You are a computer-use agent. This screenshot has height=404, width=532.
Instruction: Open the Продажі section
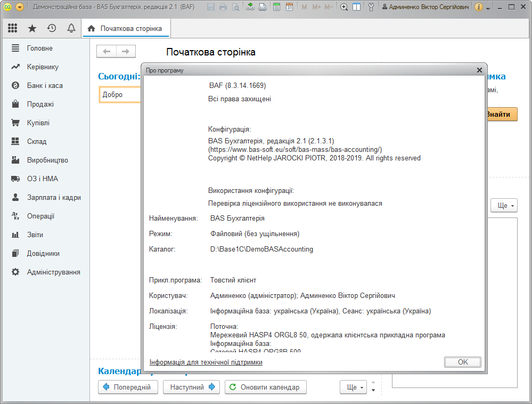click(x=40, y=104)
